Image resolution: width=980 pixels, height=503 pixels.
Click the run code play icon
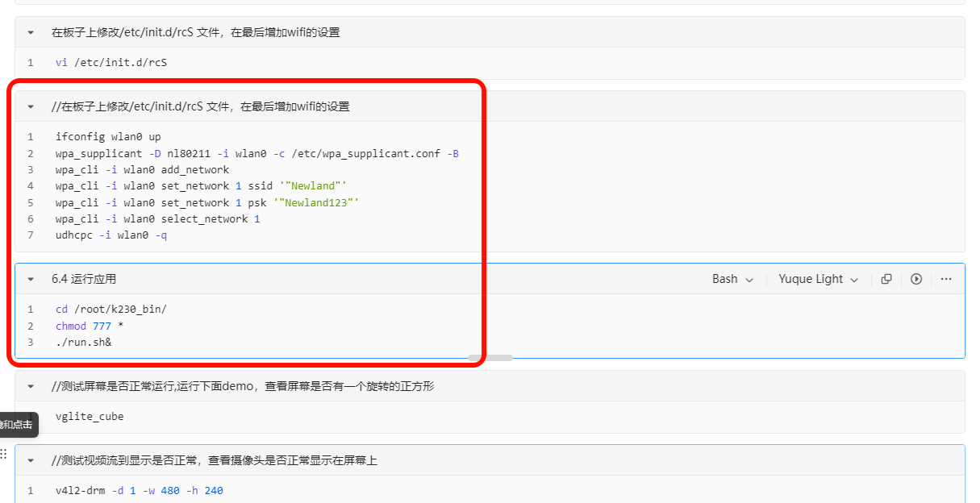[916, 279]
